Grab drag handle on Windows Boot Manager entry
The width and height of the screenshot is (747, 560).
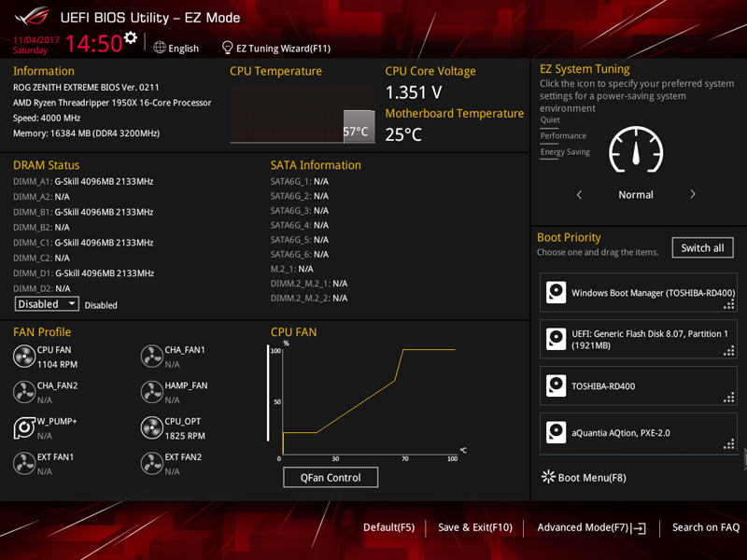[x=729, y=304]
